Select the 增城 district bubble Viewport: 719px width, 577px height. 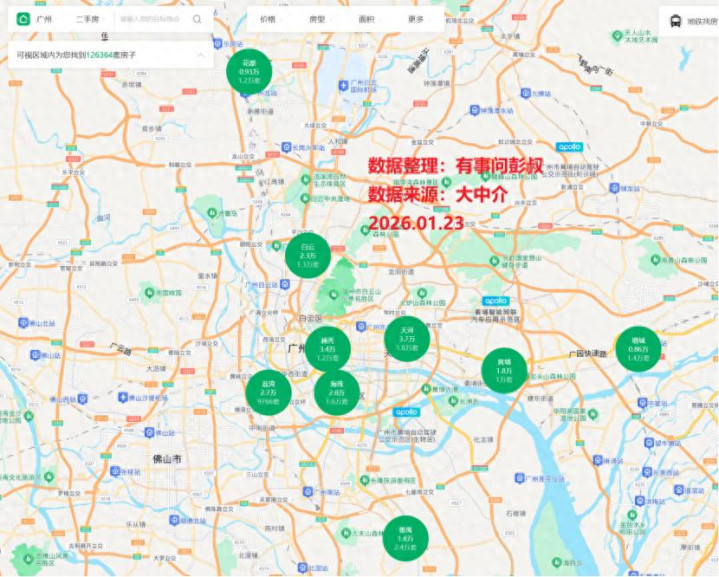[638, 349]
